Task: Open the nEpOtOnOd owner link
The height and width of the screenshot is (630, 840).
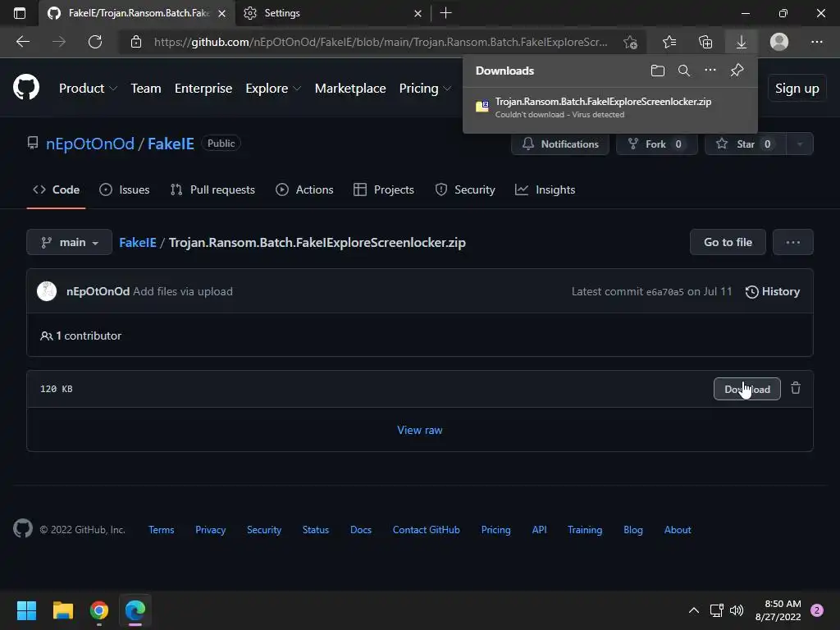Action: pyautogui.click(x=90, y=144)
